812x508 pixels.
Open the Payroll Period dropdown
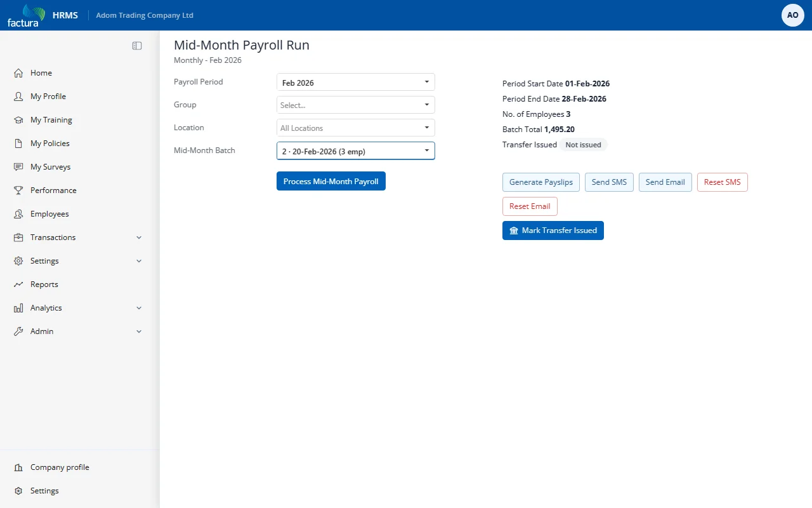(356, 83)
